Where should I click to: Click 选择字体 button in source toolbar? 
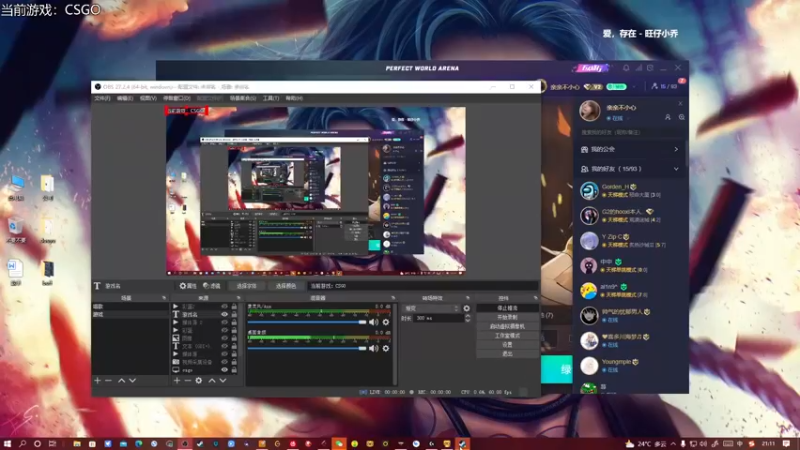(x=246, y=286)
